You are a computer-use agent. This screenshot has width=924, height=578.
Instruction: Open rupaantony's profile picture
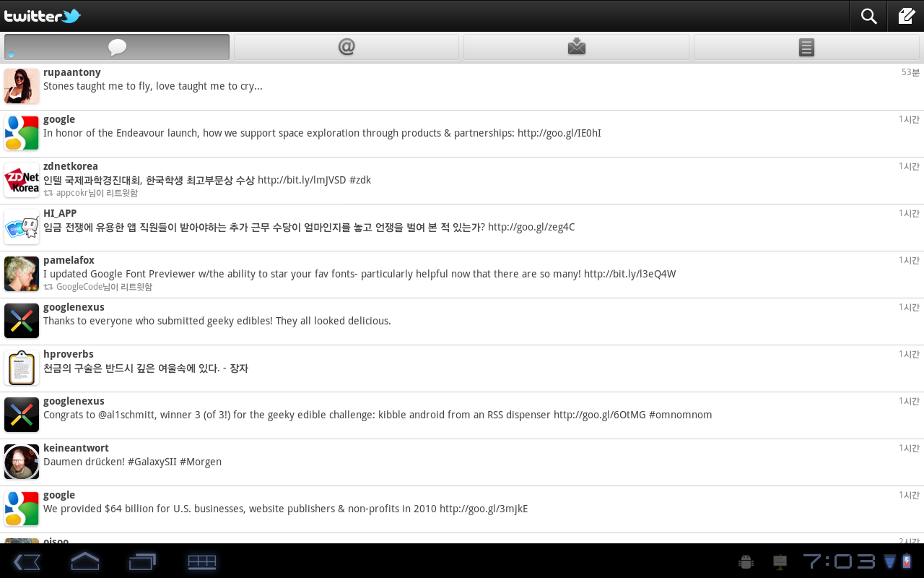[x=22, y=86]
